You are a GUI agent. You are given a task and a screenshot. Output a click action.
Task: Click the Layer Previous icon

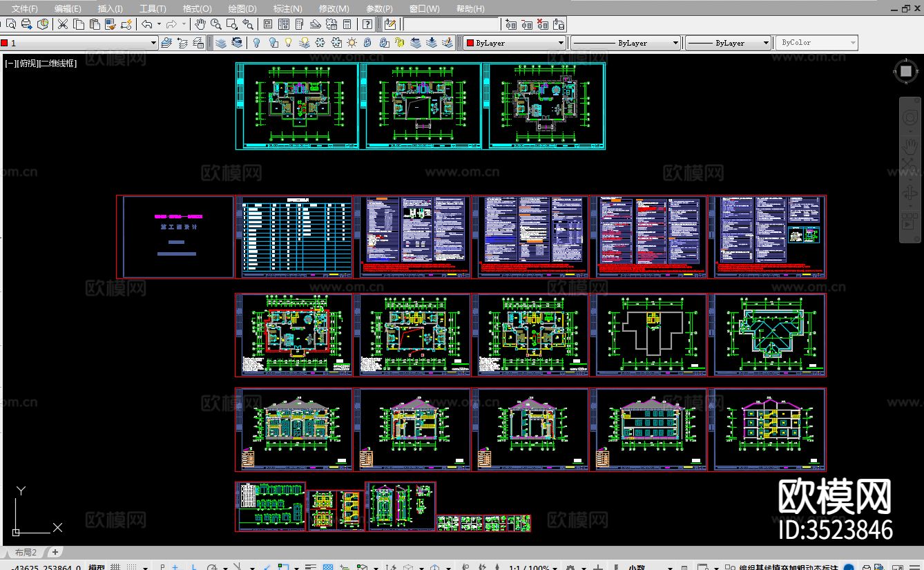(183, 43)
